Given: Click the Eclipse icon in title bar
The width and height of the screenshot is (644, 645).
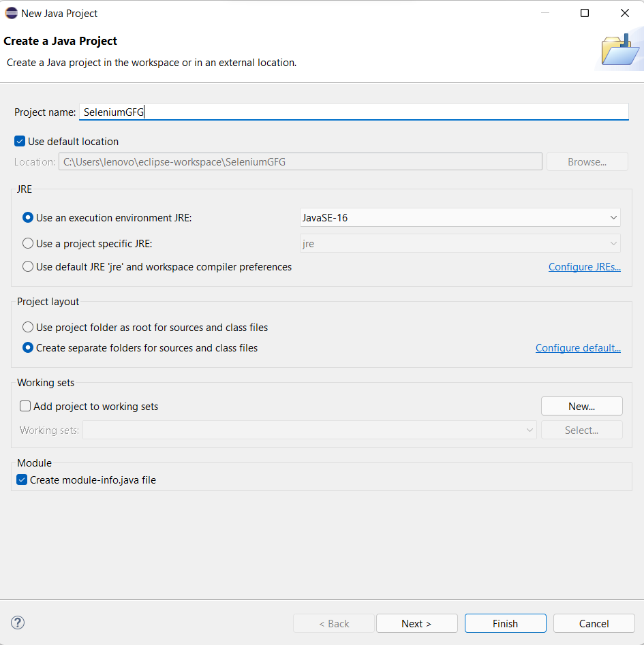Looking at the screenshot, I should (x=12, y=13).
